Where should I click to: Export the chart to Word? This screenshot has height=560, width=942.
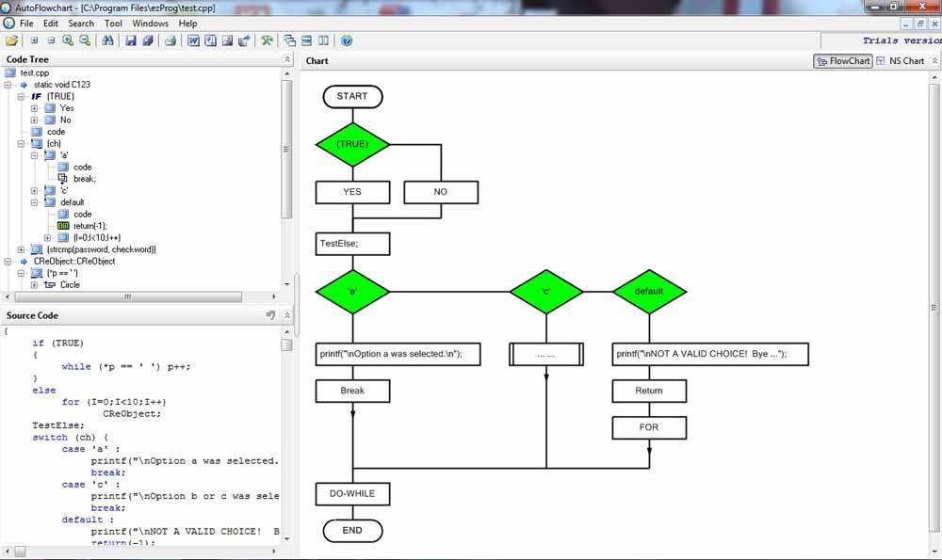coord(192,40)
